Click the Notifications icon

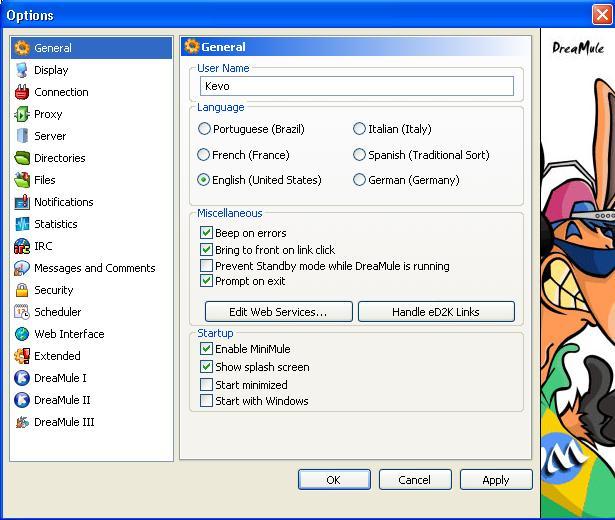tap(22, 202)
